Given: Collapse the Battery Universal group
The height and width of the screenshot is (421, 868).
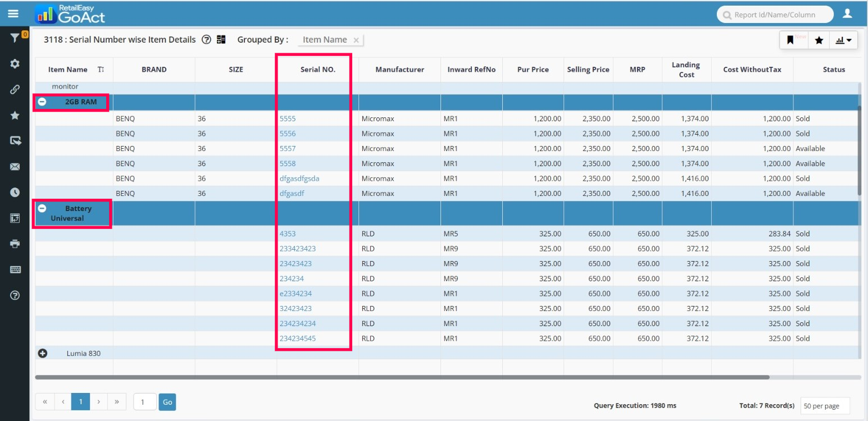Looking at the screenshot, I should (42, 208).
